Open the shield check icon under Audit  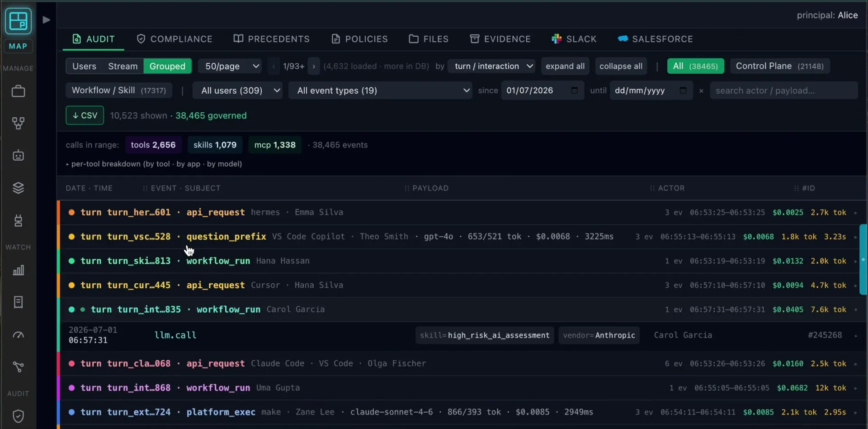(x=18, y=416)
